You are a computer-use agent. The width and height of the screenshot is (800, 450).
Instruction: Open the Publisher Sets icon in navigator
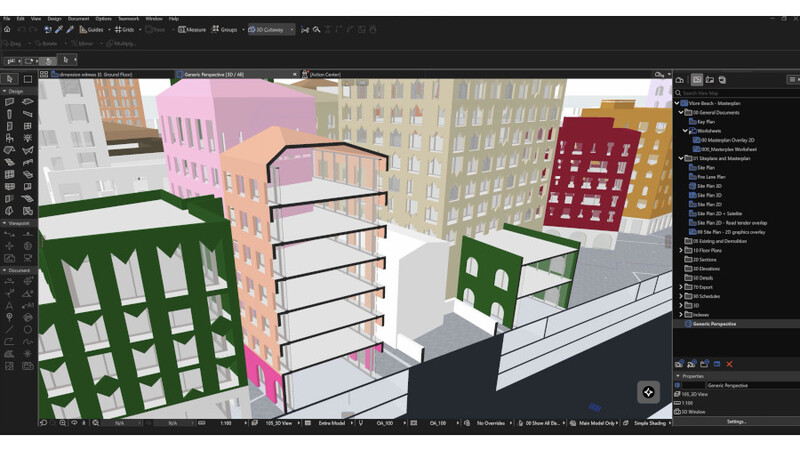click(x=722, y=80)
